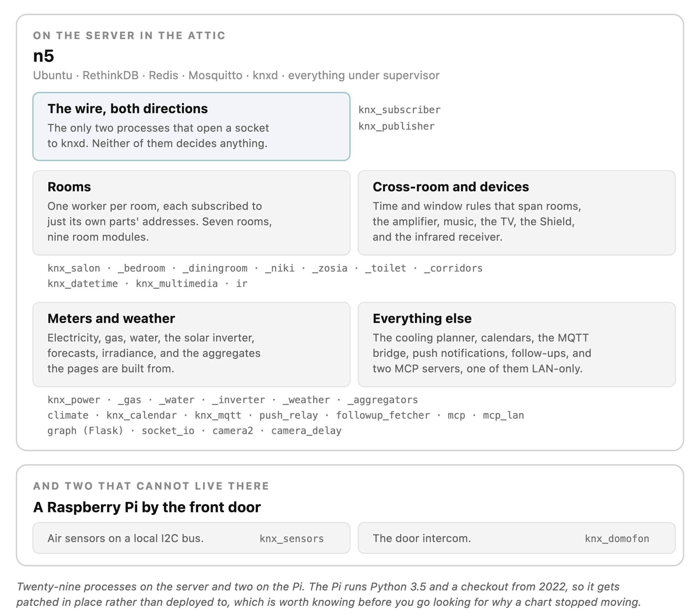Select the Rooms card heading
Viewport: 700px width, 613px height.
pyautogui.click(x=69, y=187)
